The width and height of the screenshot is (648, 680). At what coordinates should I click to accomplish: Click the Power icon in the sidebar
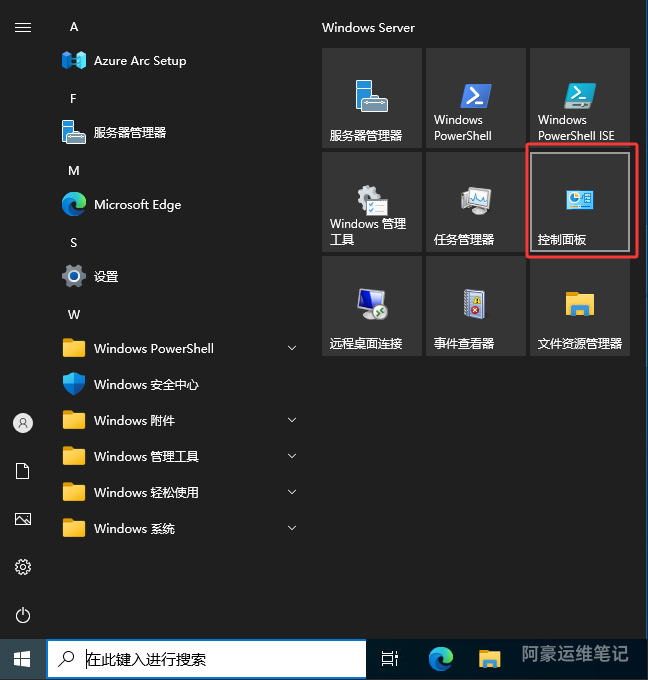(23, 615)
